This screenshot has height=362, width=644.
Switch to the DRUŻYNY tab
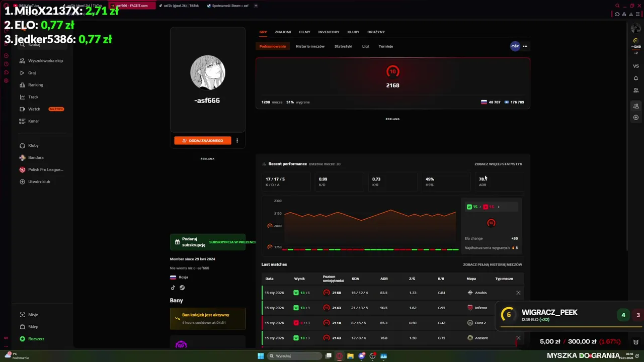coord(376,32)
